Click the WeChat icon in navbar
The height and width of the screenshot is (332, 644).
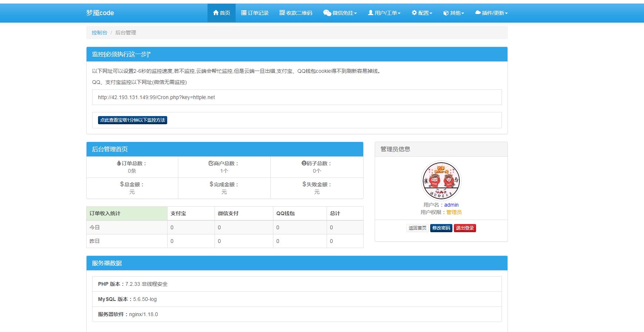[x=327, y=13]
